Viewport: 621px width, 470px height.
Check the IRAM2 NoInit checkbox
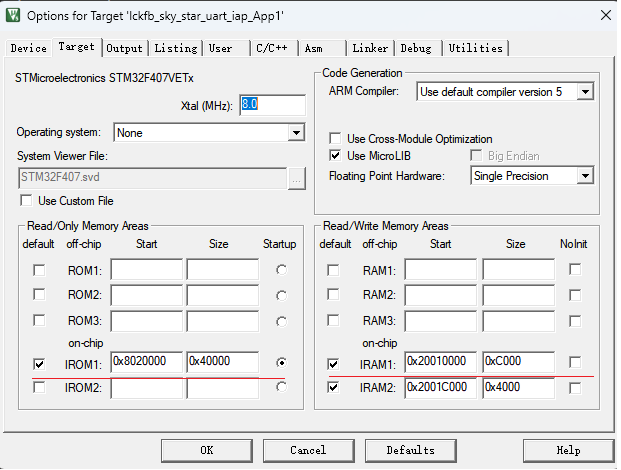tap(575, 388)
